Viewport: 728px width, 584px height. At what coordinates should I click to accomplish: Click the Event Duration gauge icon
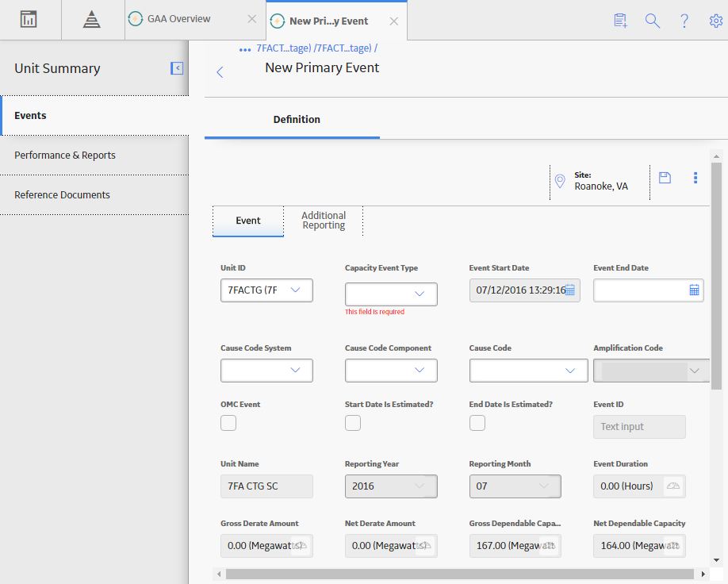tap(672, 486)
